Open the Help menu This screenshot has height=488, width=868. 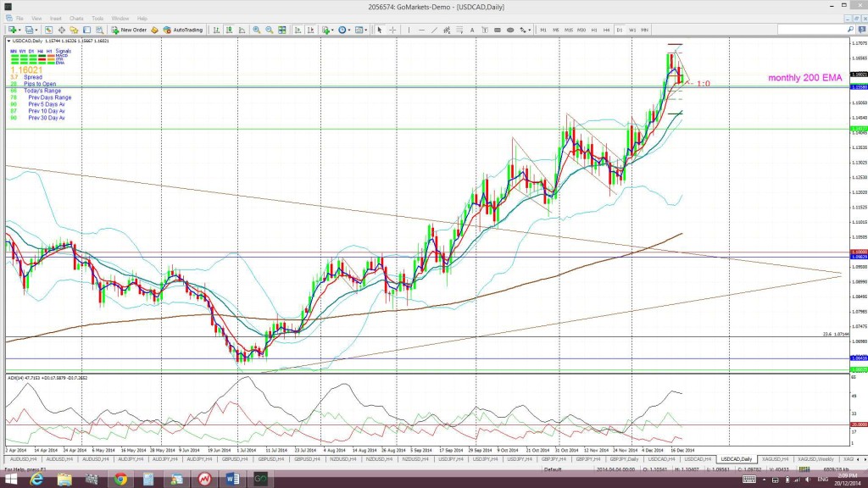[142, 19]
